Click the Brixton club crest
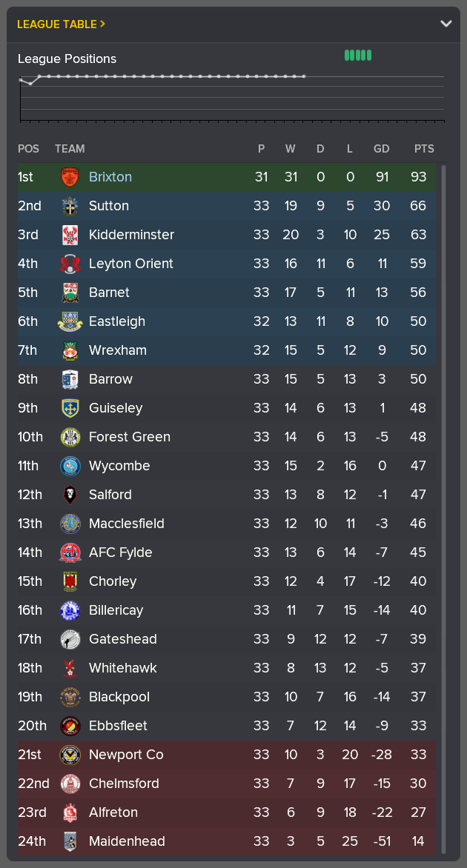 point(70,177)
